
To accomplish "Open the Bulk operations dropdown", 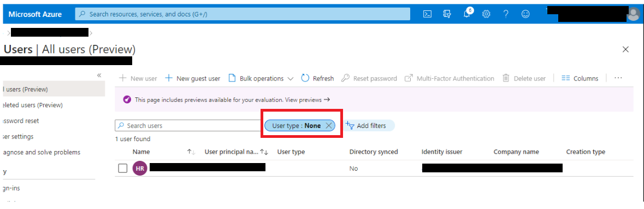I will pyautogui.click(x=261, y=78).
